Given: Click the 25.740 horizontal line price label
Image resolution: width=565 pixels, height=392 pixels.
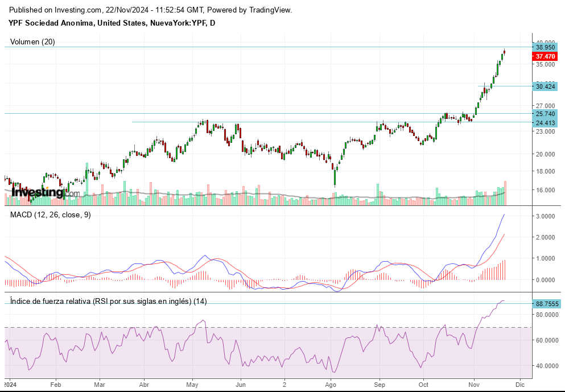Looking at the screenshot, I should coord(545,114).
